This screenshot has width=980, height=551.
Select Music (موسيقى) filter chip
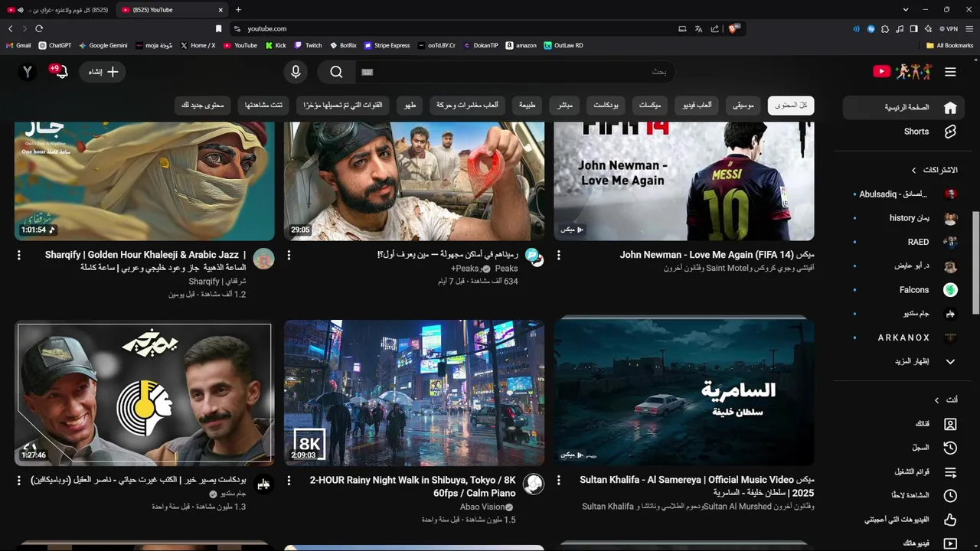pos(743,105)
